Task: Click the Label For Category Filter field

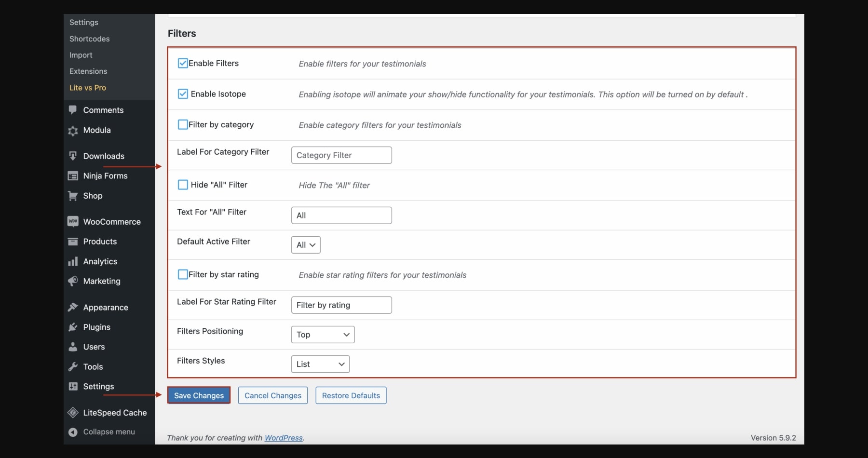Action: click(341, 155)
